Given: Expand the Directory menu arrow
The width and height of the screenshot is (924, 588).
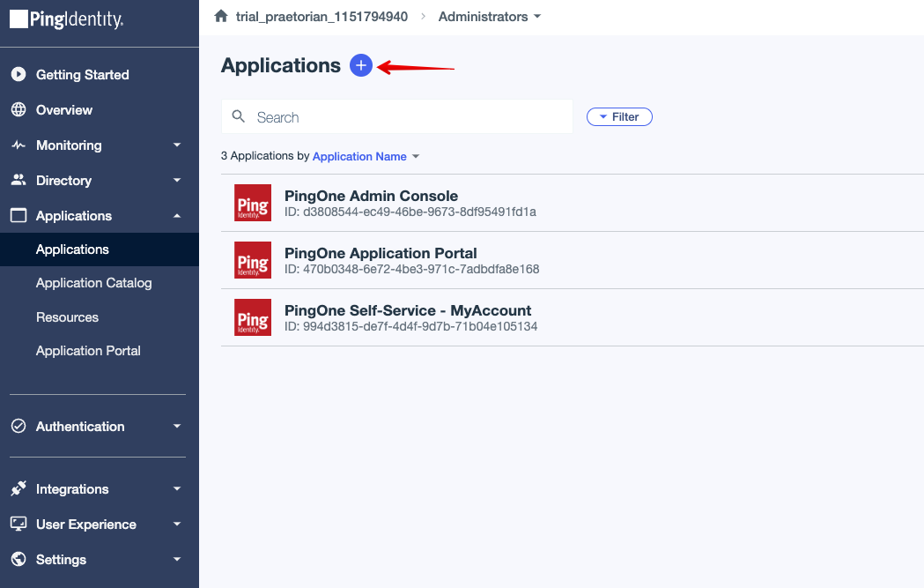Looking at the screenshot, I should tap(177, 181).
